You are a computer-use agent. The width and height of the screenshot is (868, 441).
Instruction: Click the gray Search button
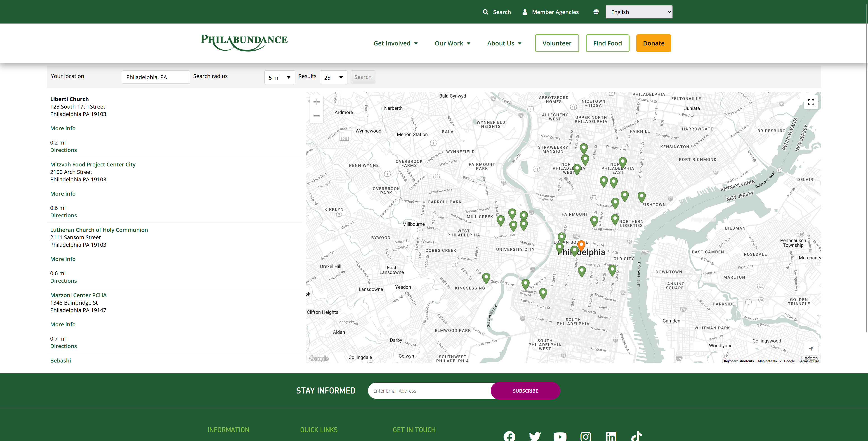click(363, 77)
